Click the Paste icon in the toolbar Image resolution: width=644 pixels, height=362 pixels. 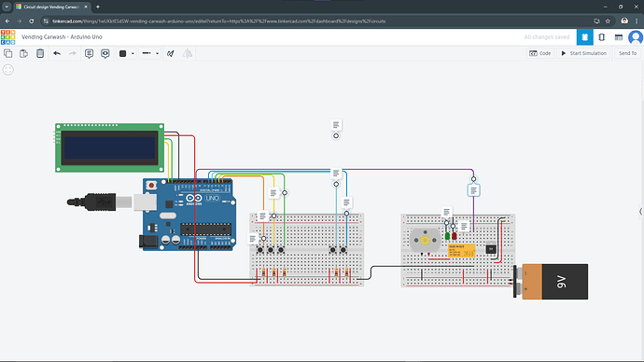pyautogui.click(x=24, y=53)
